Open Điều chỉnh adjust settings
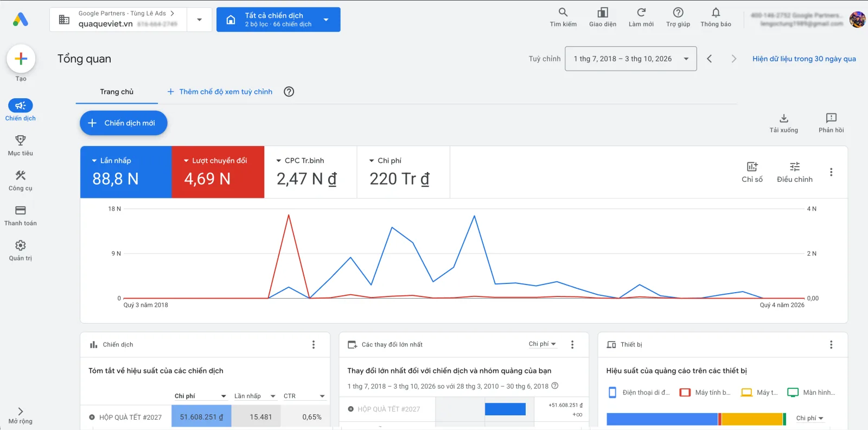The width and height of the screenshot is (868, 430). click(x=795, y=172)
